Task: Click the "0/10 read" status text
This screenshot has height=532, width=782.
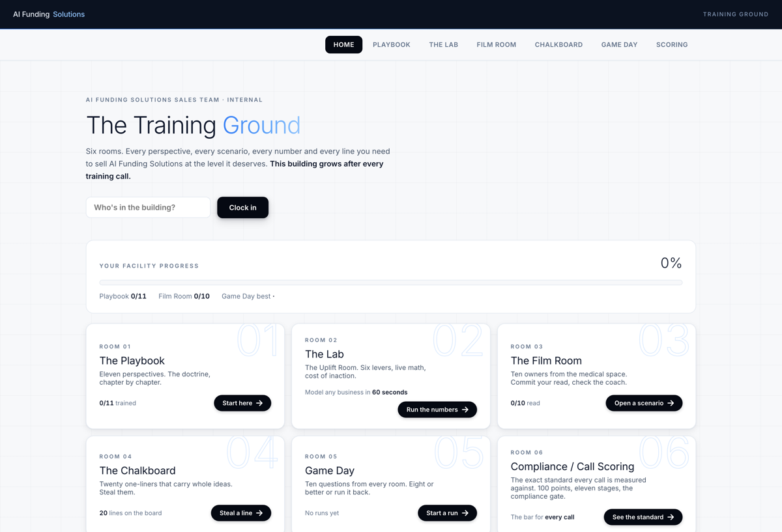Action: [x=525, y=403]
